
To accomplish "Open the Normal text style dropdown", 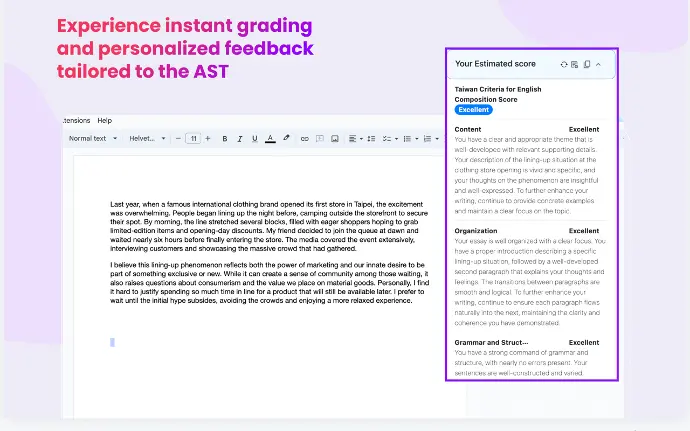I will pos(92,139).
